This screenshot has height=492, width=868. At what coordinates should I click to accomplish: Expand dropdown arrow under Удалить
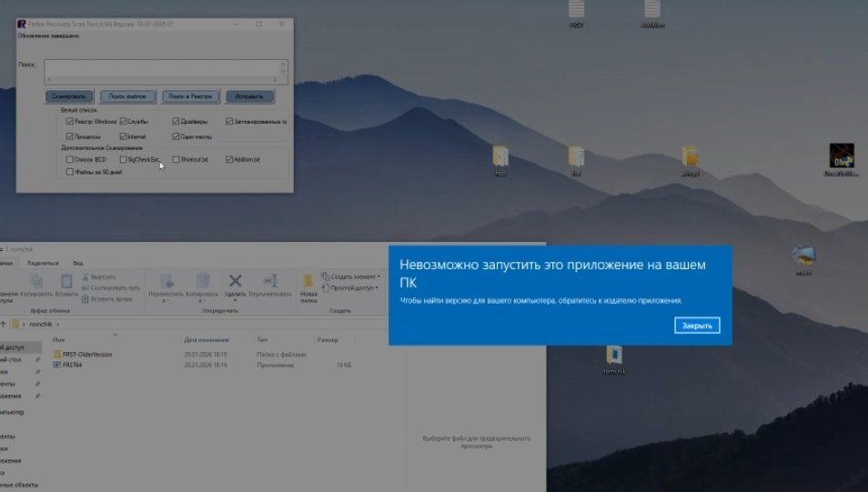(236, 301)
